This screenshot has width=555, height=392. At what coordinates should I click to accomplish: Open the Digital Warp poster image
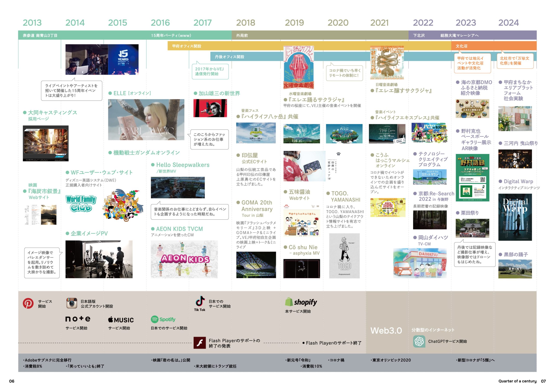[x=515, y=217]
